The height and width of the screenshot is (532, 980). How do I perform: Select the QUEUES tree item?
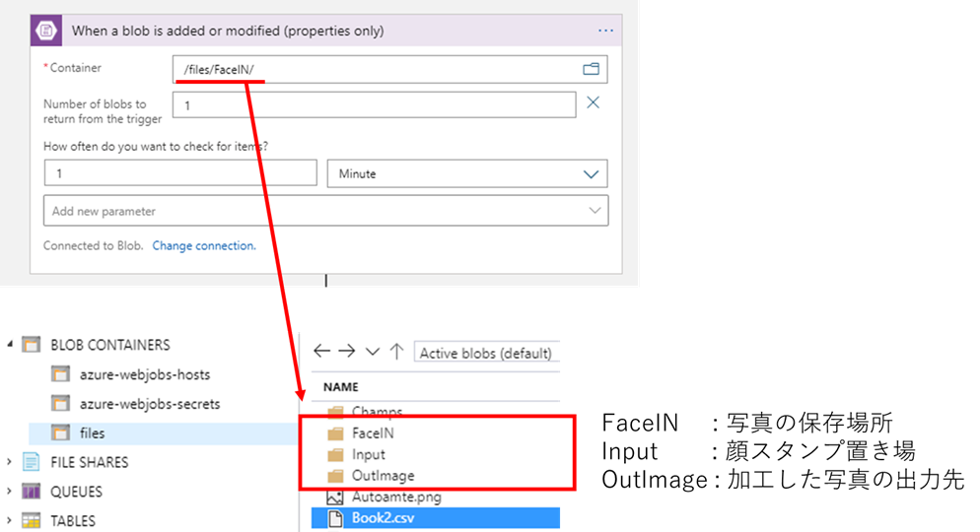pos(76,492)
